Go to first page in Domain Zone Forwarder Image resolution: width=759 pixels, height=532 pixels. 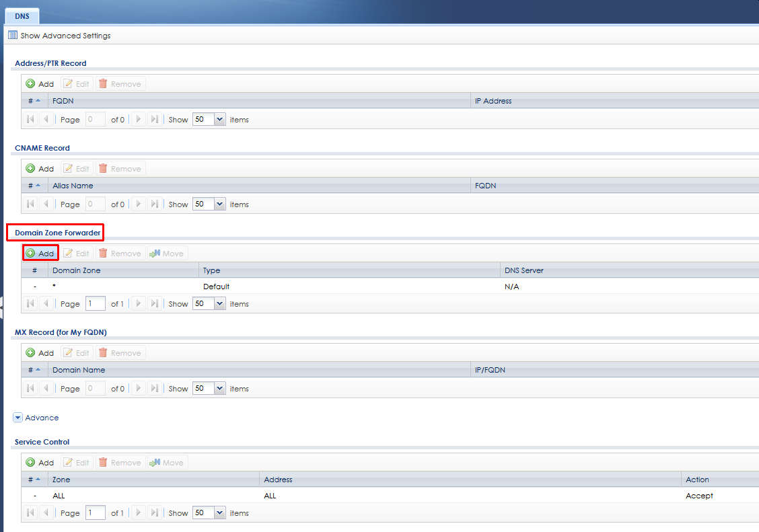point(30,304)
